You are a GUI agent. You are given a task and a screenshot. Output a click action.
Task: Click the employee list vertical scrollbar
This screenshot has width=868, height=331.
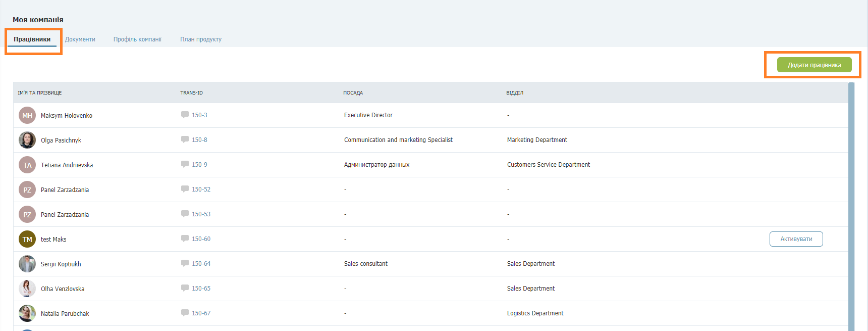[x=851, y=207]
